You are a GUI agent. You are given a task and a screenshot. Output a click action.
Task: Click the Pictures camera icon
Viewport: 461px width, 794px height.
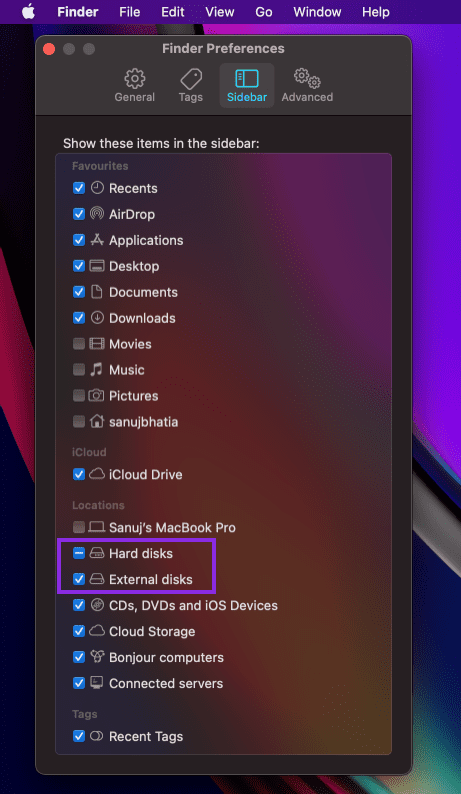97,395
